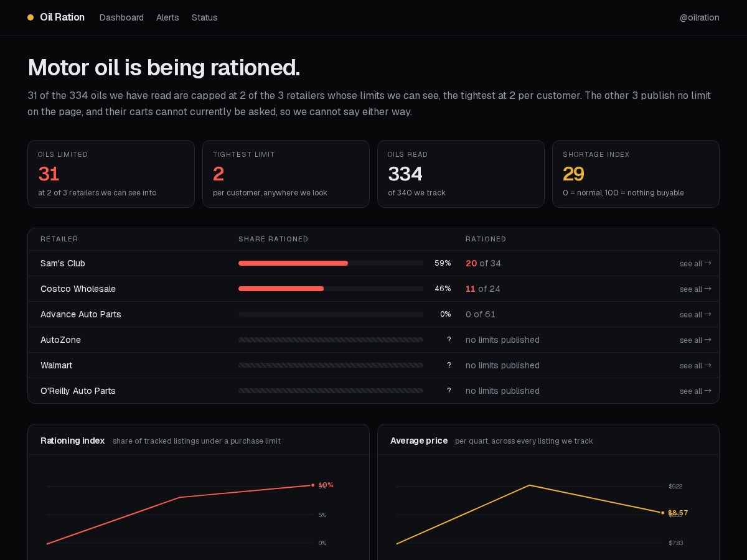This screenshot has height=560, width=747.
Task: Click the 0% axis label on rationing chart
Action: (x=322, y=543)
